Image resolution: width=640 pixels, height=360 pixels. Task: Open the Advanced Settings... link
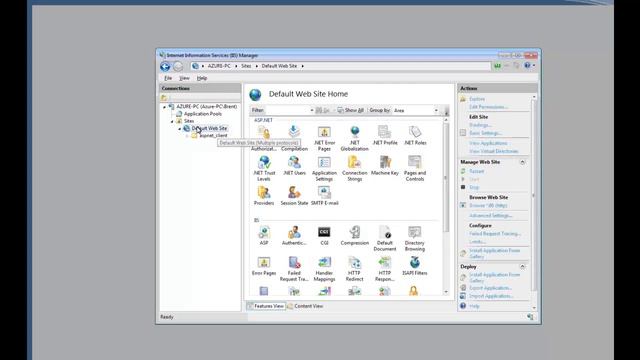tap(490, 216)
